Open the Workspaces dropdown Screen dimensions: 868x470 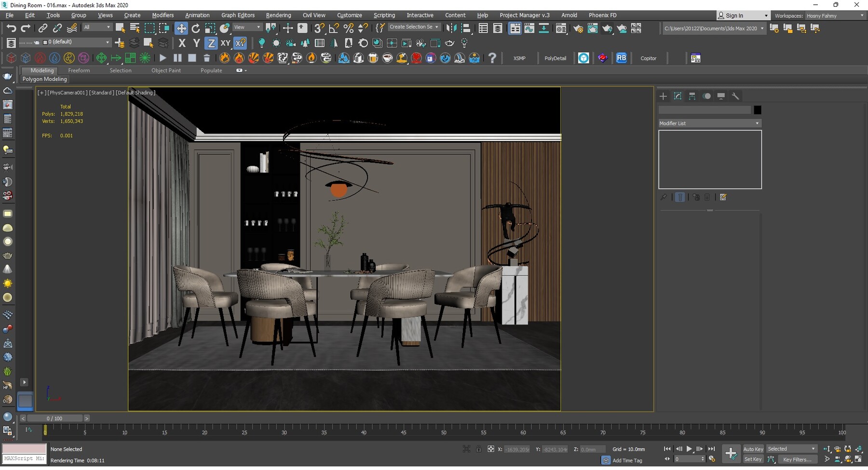(x=835, y=15)
